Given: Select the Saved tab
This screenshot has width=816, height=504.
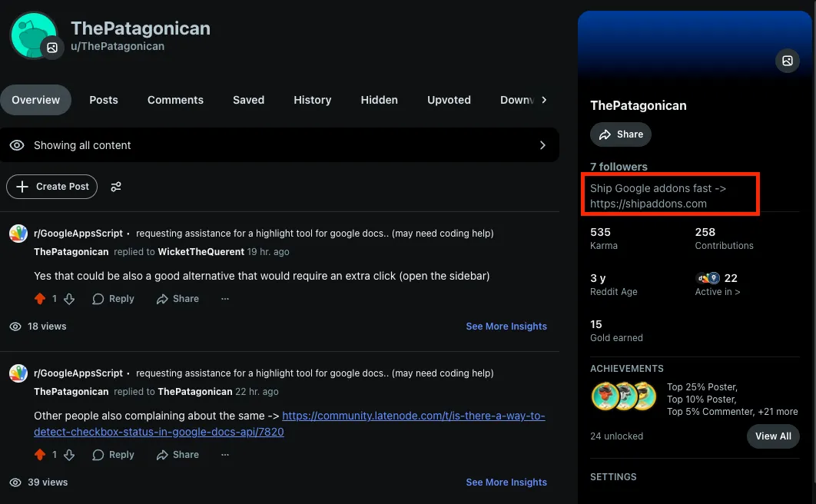Looking at the screenshot, I should click(248, 100).
